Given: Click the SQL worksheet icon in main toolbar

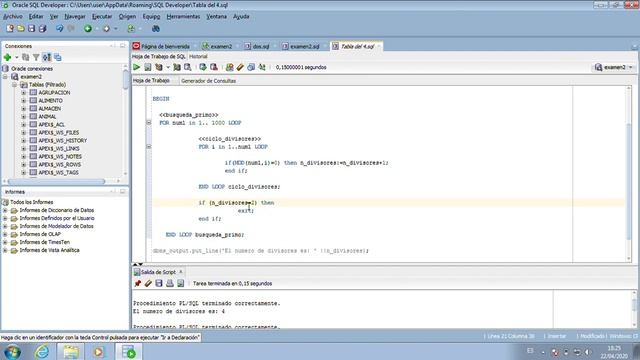Looking at the screenshot, I should click(x=131, y=29).
